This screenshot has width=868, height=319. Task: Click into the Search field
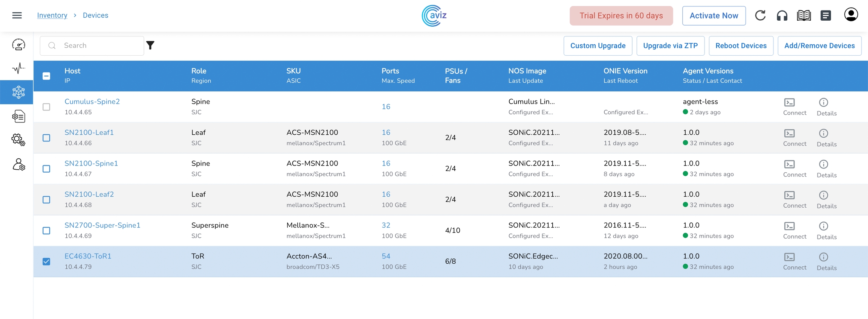coord(98,46)
